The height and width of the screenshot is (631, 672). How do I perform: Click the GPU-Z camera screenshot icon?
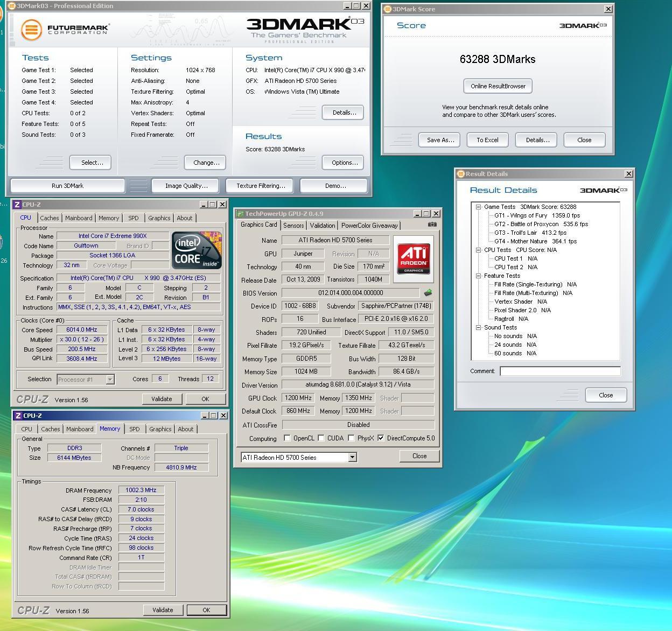pos(432,225)
